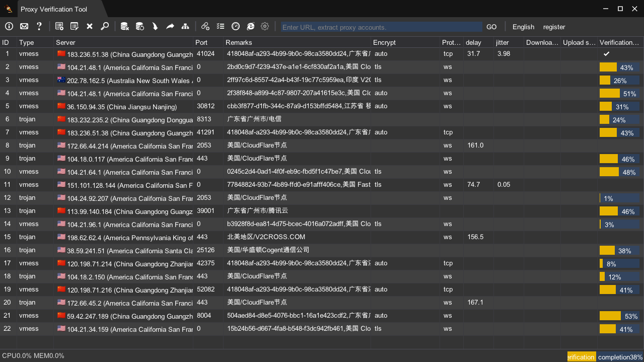Click the curved down arrow import icon
This screenshot has width=644, height=362.
pos(155,26)
